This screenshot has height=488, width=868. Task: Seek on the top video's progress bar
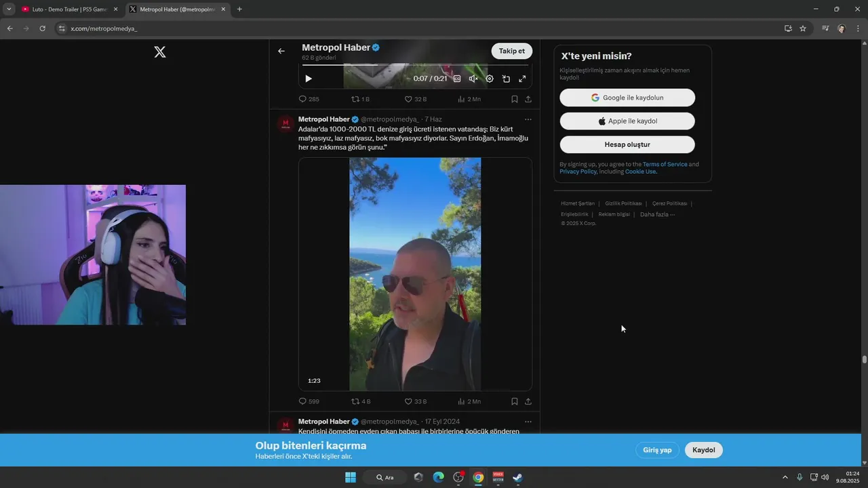(415, 65)
